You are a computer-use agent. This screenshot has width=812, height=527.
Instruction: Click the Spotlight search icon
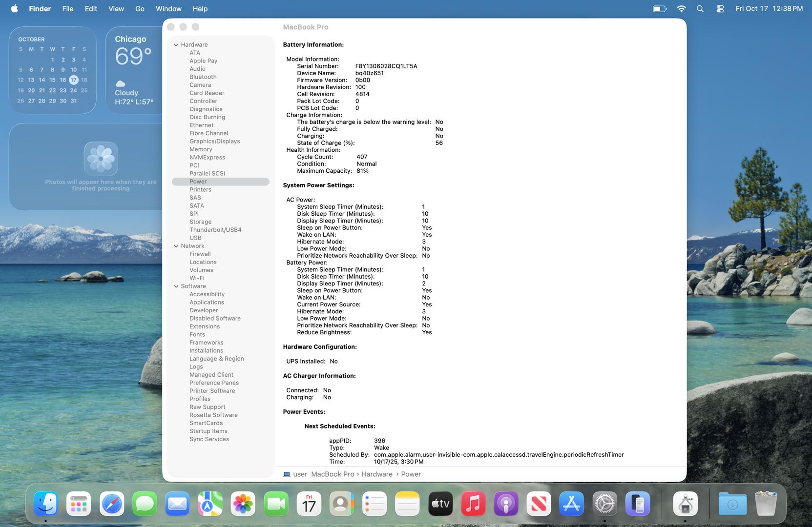[x=700, y=9]
